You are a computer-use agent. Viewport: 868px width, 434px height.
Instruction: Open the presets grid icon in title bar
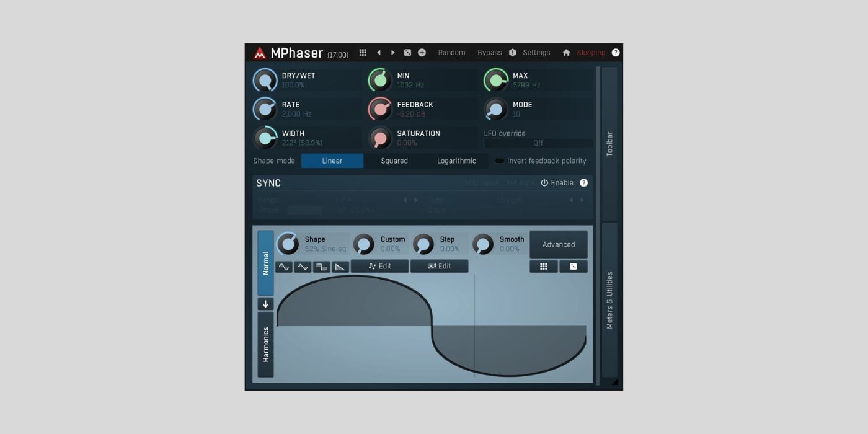click(x=363, y=53)
